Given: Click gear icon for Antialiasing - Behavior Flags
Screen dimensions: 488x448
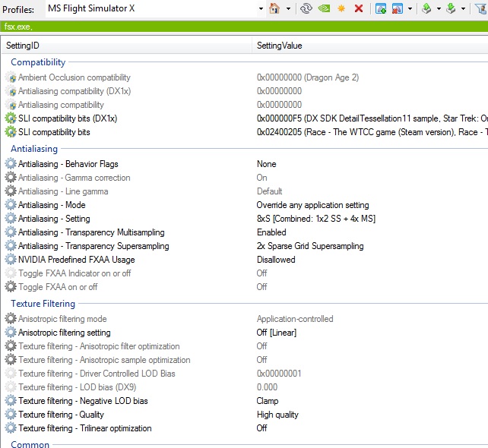Looking at the screenshot, I should point(11,163).
